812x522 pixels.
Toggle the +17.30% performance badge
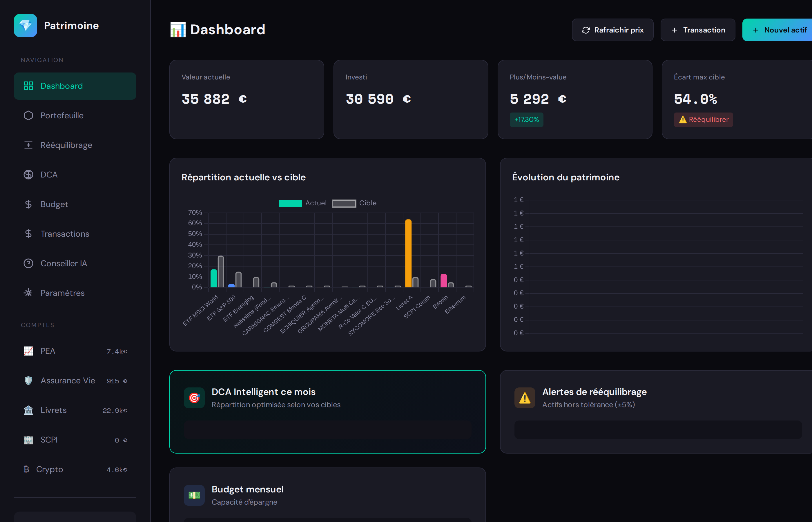tap(526, 119)
